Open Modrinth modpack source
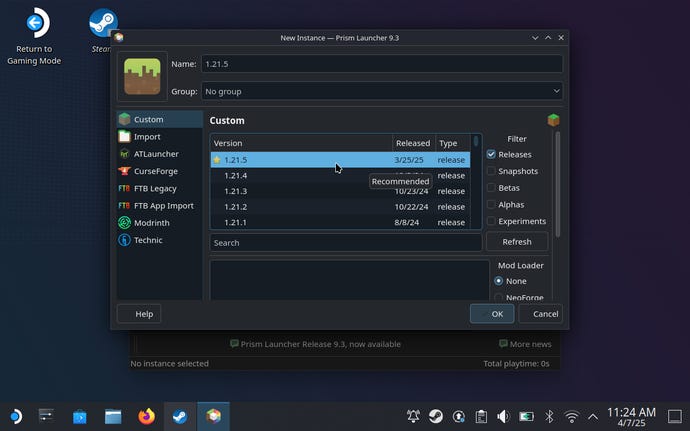Image resolution: width=690 pixels, height=431 pixels. (160, 223)
